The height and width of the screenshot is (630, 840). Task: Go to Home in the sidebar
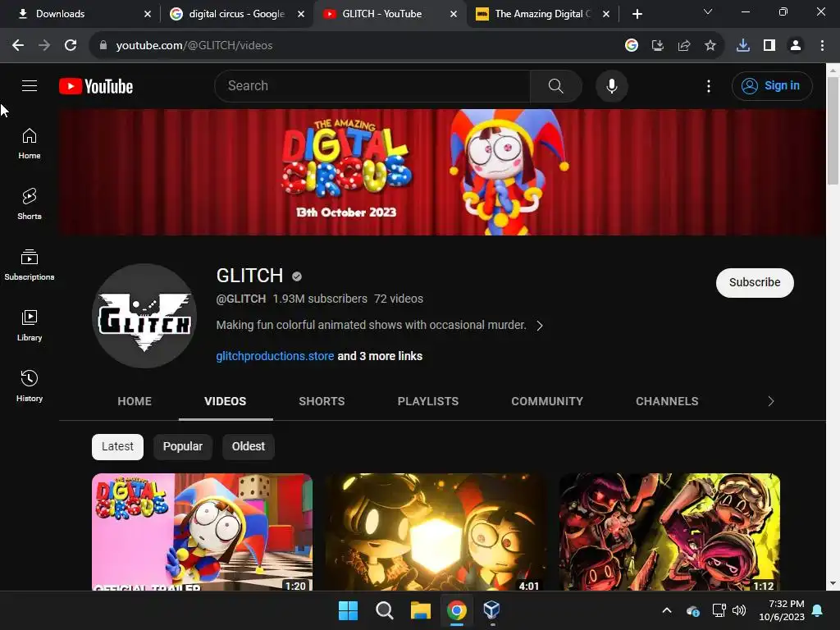pyautogui.click(x=30, y=144)
